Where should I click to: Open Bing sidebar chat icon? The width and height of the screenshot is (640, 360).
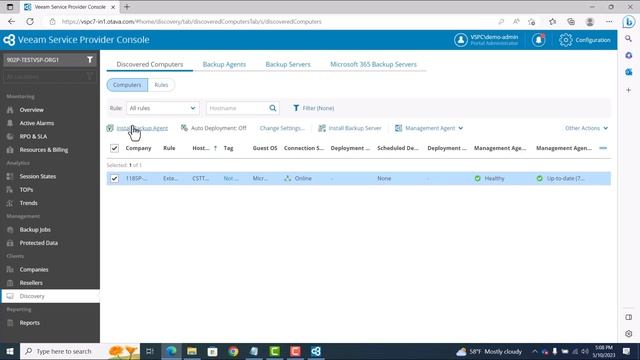point(629,22)
